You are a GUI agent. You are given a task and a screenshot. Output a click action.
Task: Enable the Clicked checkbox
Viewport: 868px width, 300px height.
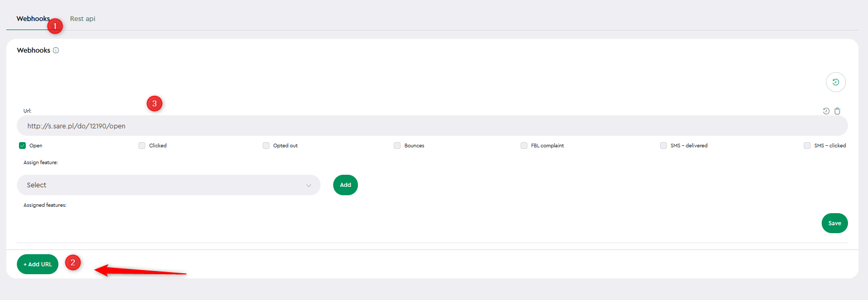(142, 146)
